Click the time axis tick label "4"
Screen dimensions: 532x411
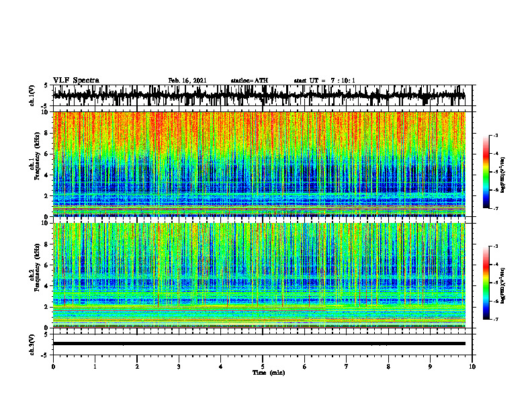(x=221, y=367)
